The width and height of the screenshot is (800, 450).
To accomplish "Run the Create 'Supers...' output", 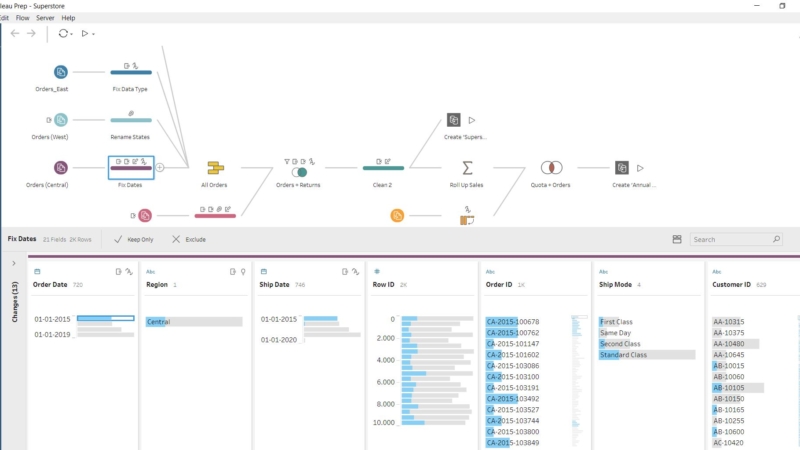I will tap(472, 120).
